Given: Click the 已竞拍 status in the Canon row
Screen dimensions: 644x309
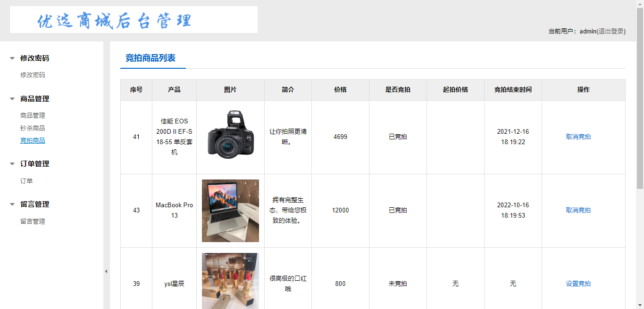Looking at the screenshot, I should click(x=398, y=137).
